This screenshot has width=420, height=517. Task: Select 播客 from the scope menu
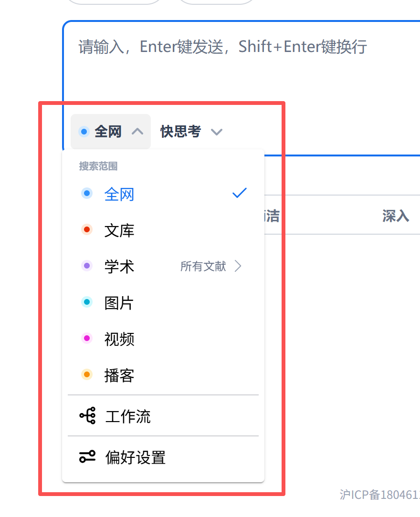click(x=119, y=375)
